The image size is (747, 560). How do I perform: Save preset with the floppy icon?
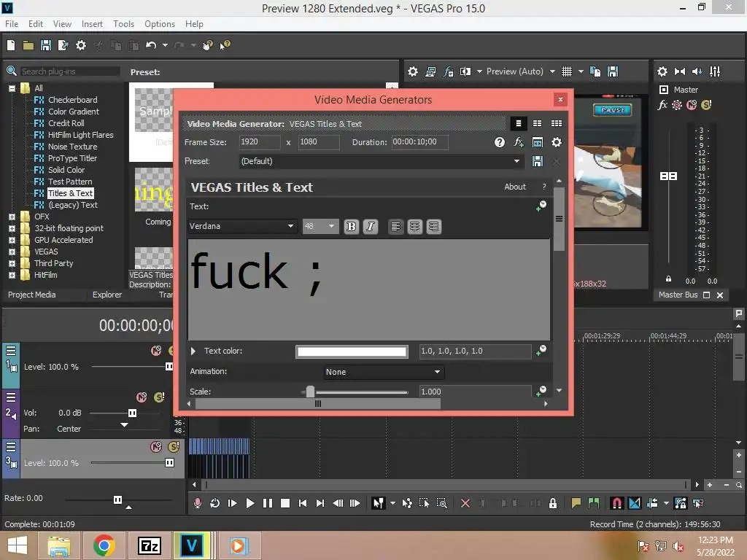(x=538, y=161)
